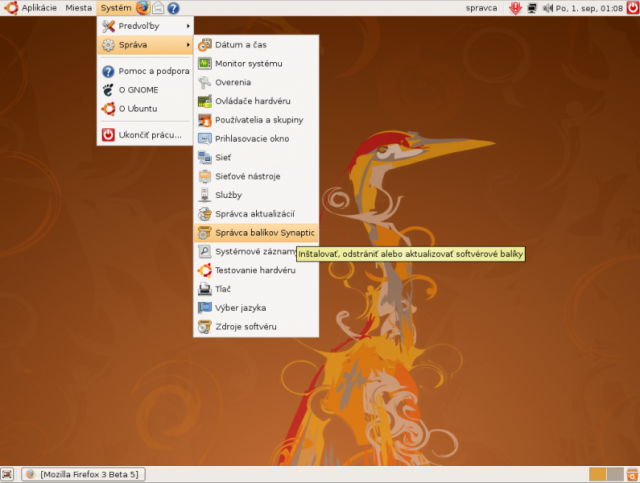Screen dimensions: 640x483
Task: Open O GNOME entry
Action: tap(145, 90)
